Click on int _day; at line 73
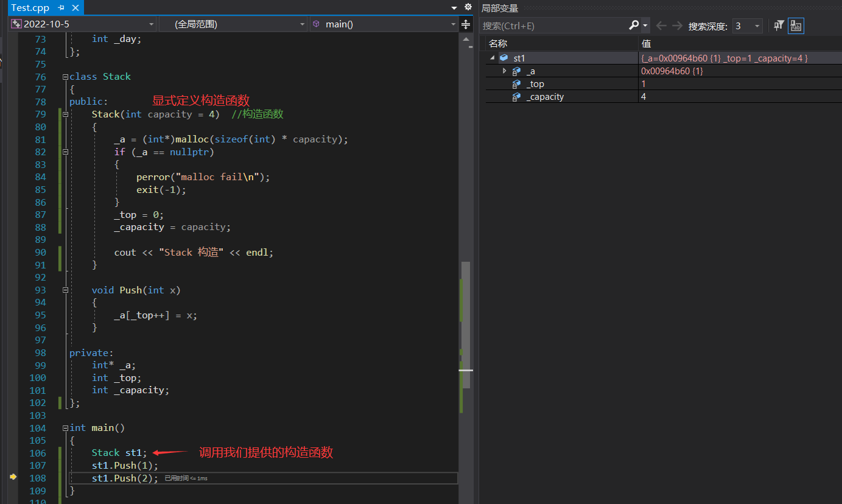The height and width of the screenshot is (504, 842). pos(116,39)
